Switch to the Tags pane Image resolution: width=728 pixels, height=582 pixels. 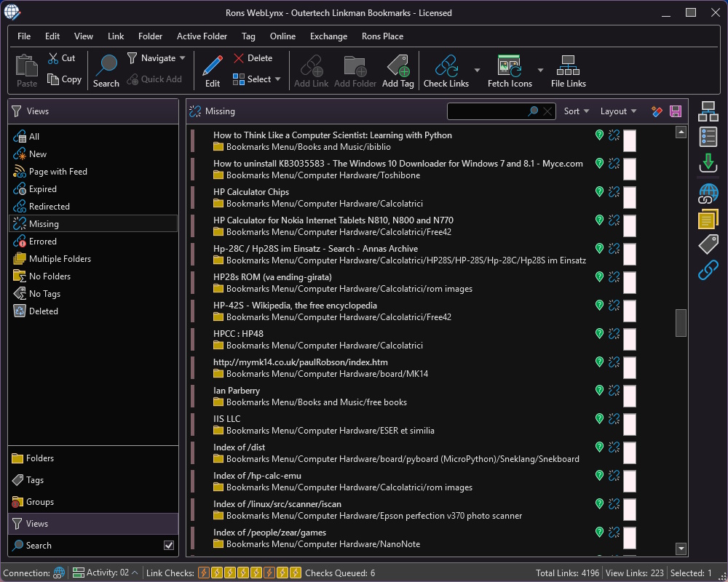[x=93, y=480]
